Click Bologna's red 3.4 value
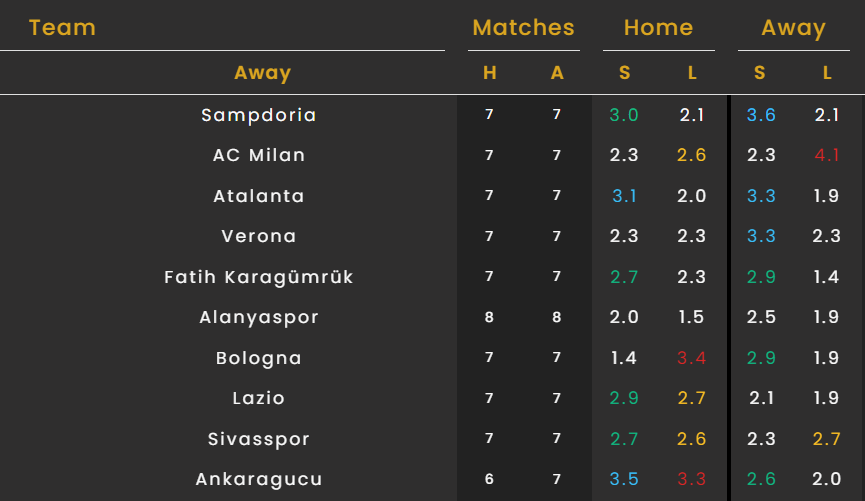 (x=691, y=358)
